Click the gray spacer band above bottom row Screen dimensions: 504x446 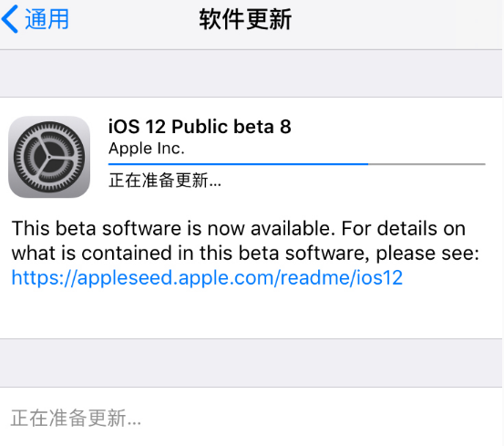pos(251,363)
